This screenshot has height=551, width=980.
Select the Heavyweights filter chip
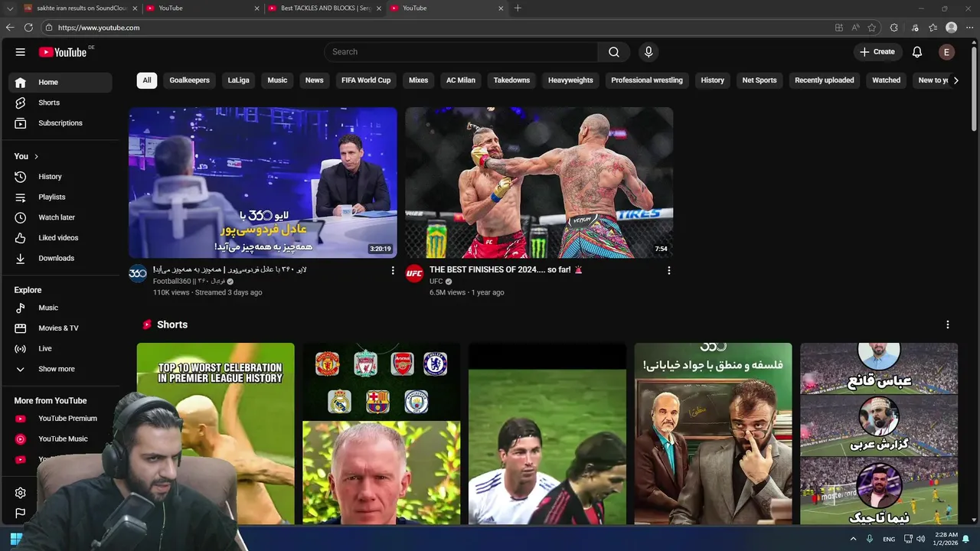[x=570, y=80]
